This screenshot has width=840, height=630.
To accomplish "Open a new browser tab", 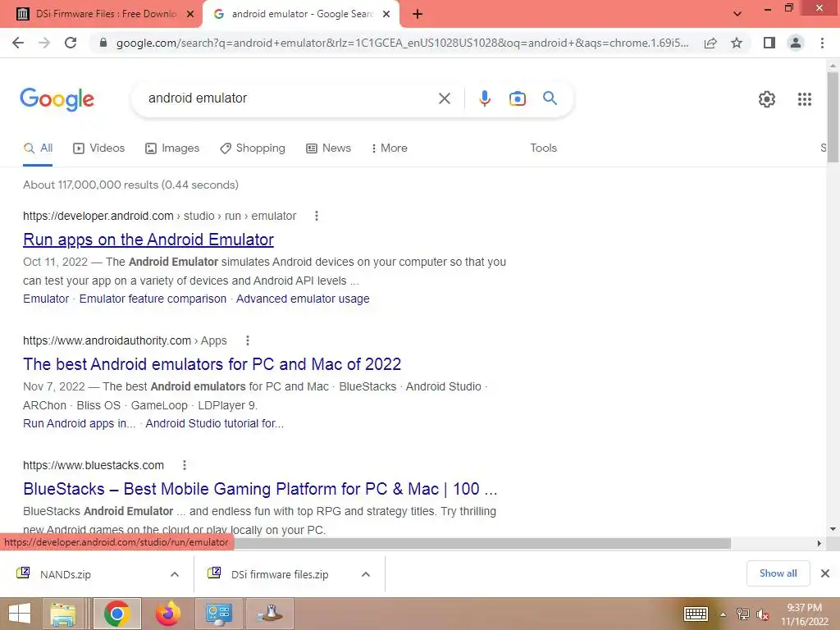I will click(x=418, y=15).
